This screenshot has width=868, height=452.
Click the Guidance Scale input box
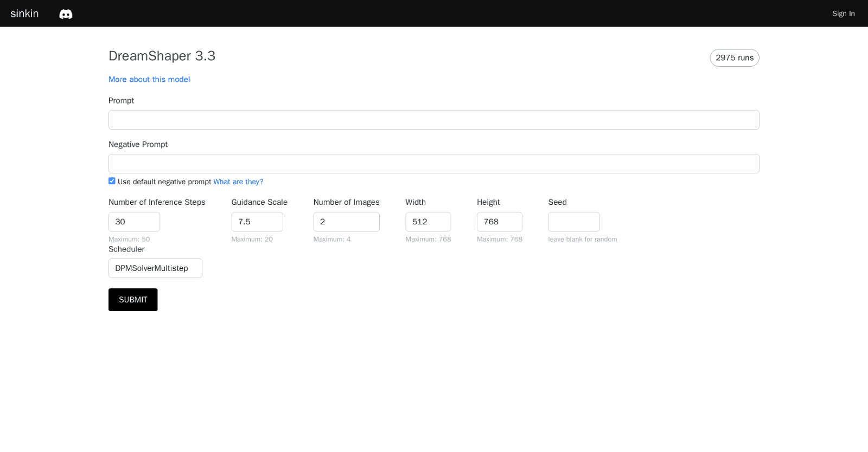coord(257,222)
